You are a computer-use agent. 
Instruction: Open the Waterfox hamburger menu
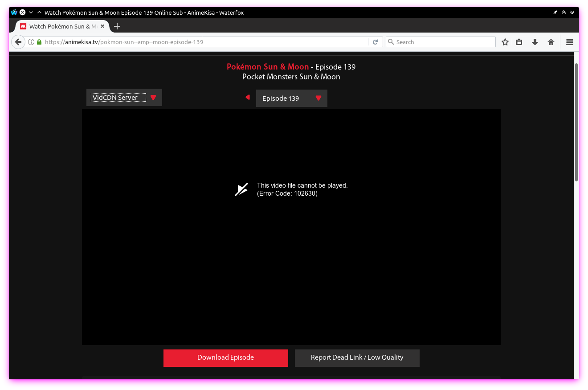[x=569, y=42]
